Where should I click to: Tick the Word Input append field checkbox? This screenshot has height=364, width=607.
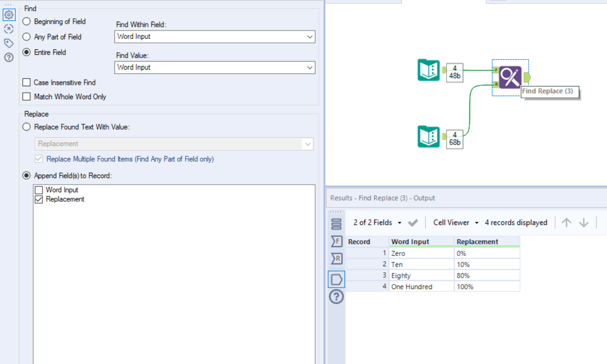pos(39,190)
